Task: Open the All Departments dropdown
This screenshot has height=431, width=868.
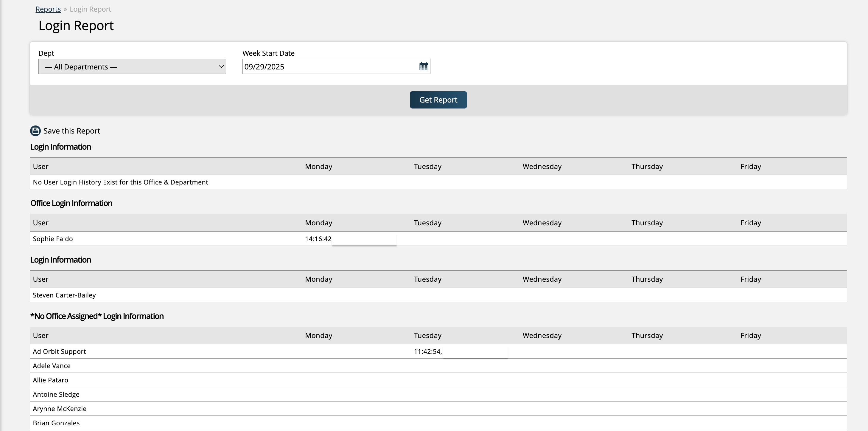Action: pyautogui.click(x=132, y=67)
